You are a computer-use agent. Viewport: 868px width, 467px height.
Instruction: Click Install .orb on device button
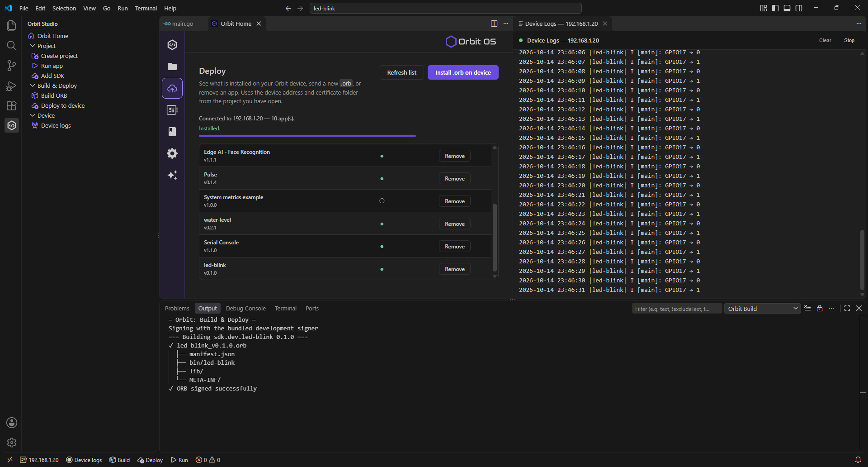click(463, 72)
